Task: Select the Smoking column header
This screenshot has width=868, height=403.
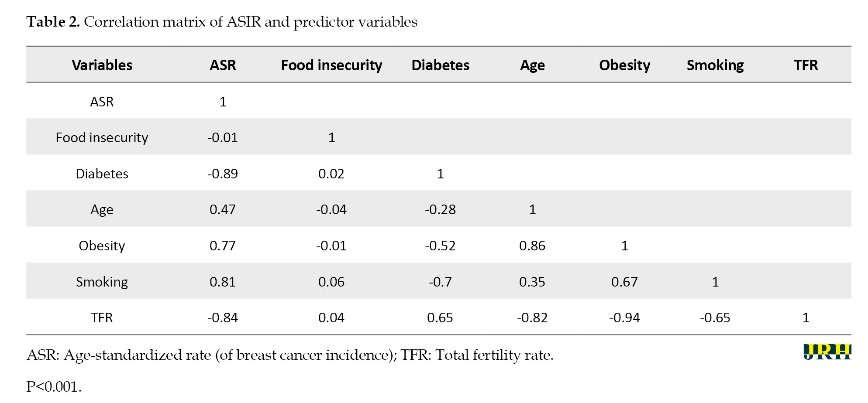Action: (x=715, y=65)
